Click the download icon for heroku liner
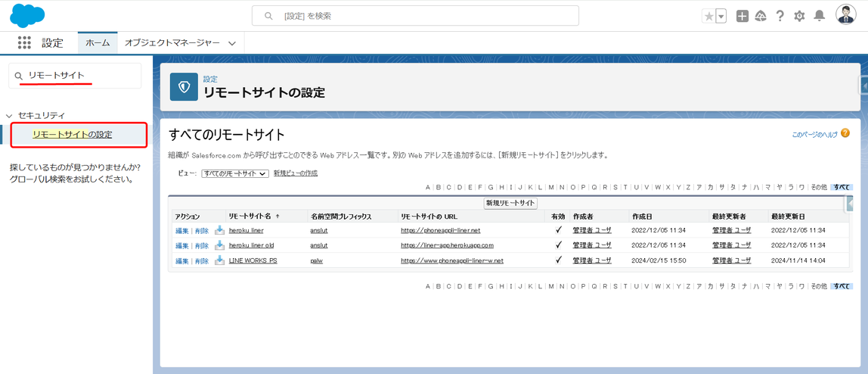The height and width of the screenshot is (374, 868). pos(219,230)
